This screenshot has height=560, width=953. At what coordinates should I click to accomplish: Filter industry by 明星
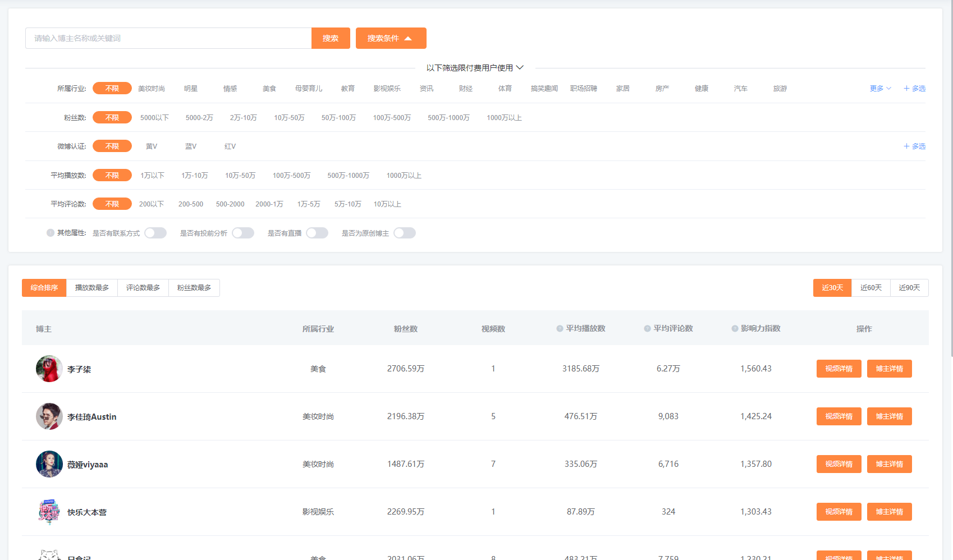tap(191, 89)
